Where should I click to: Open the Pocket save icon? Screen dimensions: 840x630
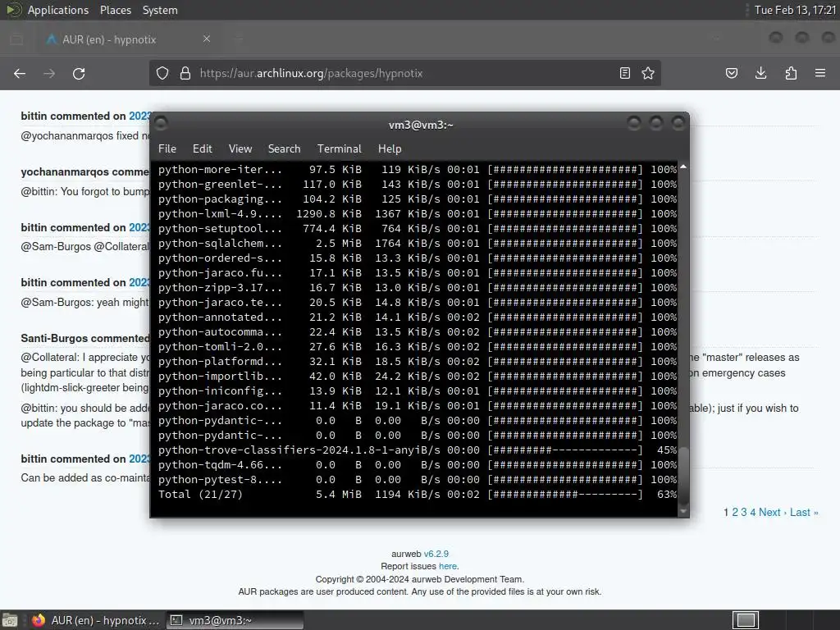pos(732,73)
